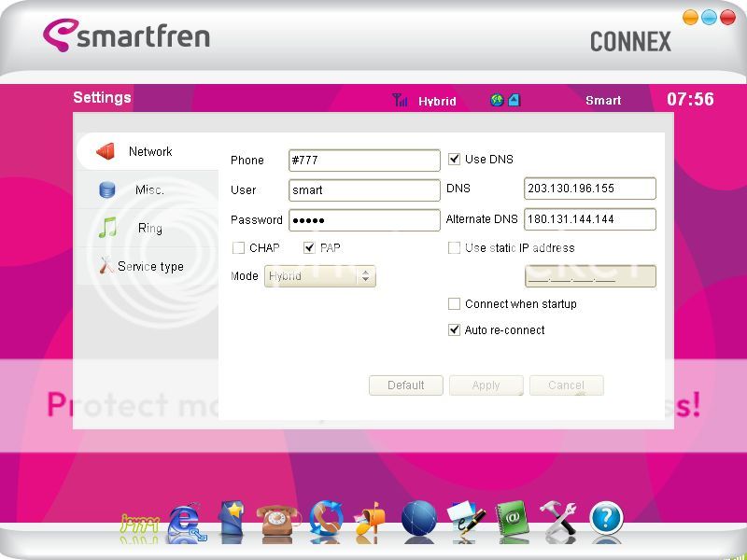Disable the Use DNS checkbox

(x=455, y=159)
